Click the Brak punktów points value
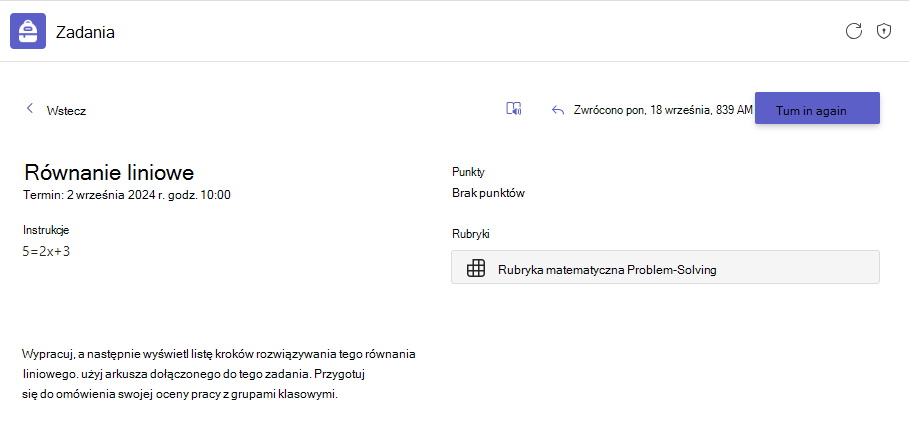This screenshot has width=909, height=427. tap(488, 194)
